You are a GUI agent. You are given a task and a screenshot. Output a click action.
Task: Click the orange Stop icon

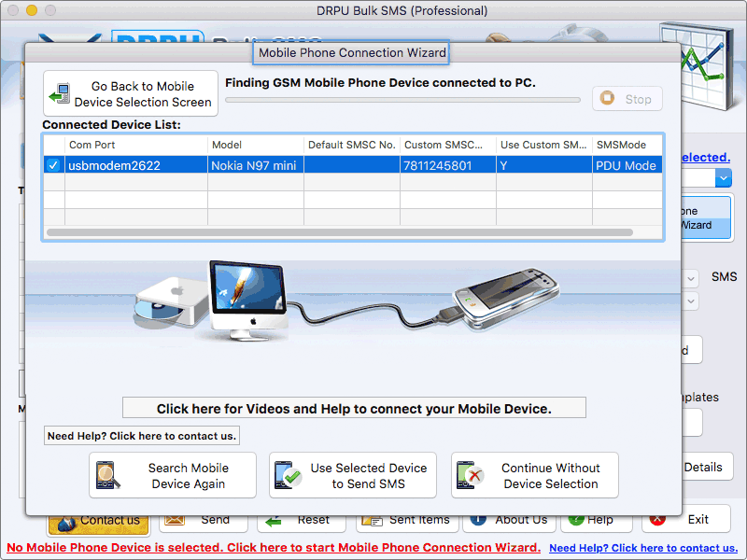pyautogui.click(x=607, y=98)
